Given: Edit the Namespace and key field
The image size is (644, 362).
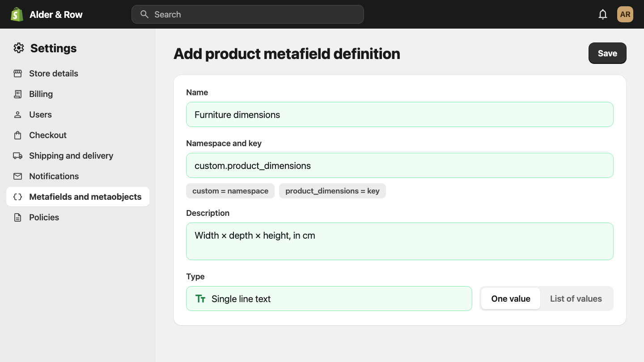Looking at the screenshot, I should tap(400, 165).
